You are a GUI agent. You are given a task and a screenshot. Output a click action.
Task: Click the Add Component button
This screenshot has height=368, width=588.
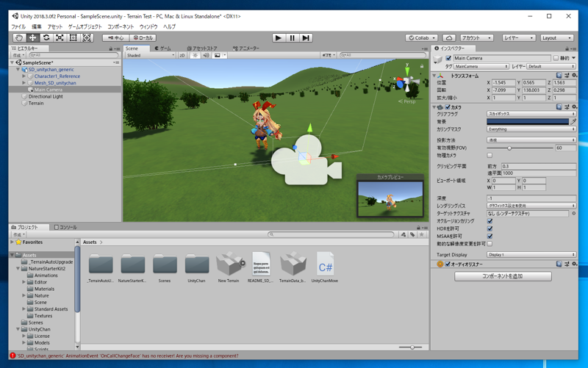pos(503,276)
